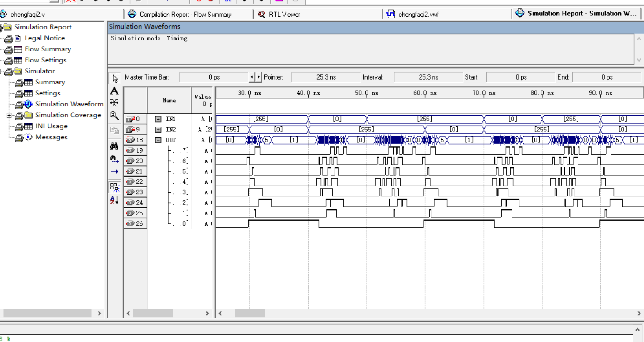Expand the IN2 bus signal

158,130
